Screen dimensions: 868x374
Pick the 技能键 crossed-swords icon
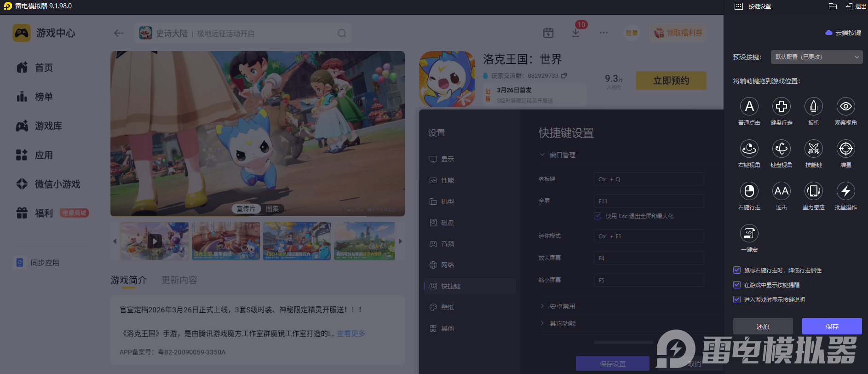(x=813, y=149)
